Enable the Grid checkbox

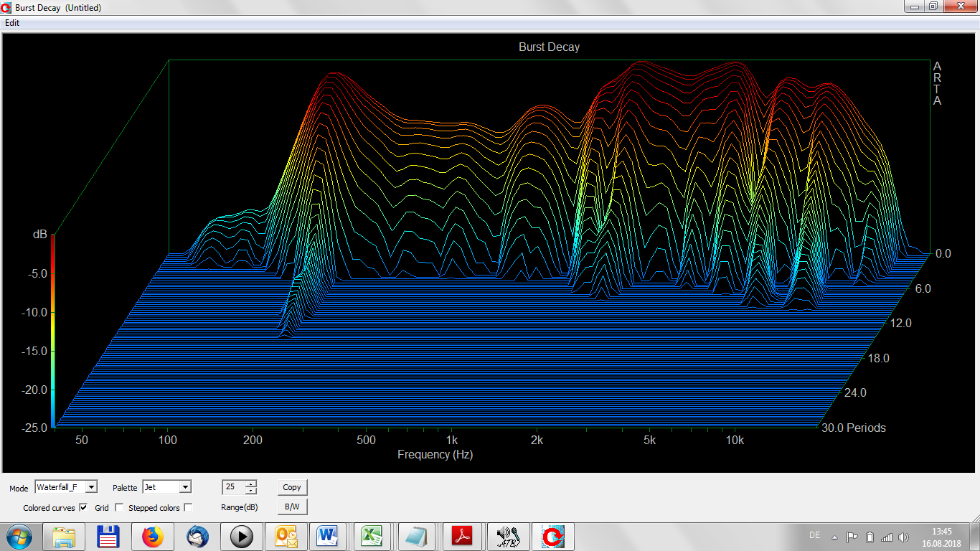click(119, 507)
